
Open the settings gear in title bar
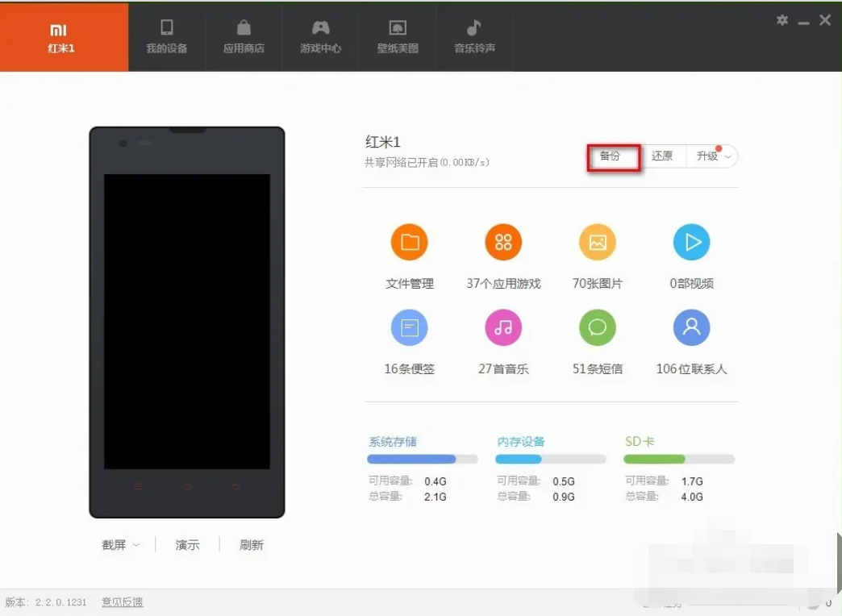[782, 20]
